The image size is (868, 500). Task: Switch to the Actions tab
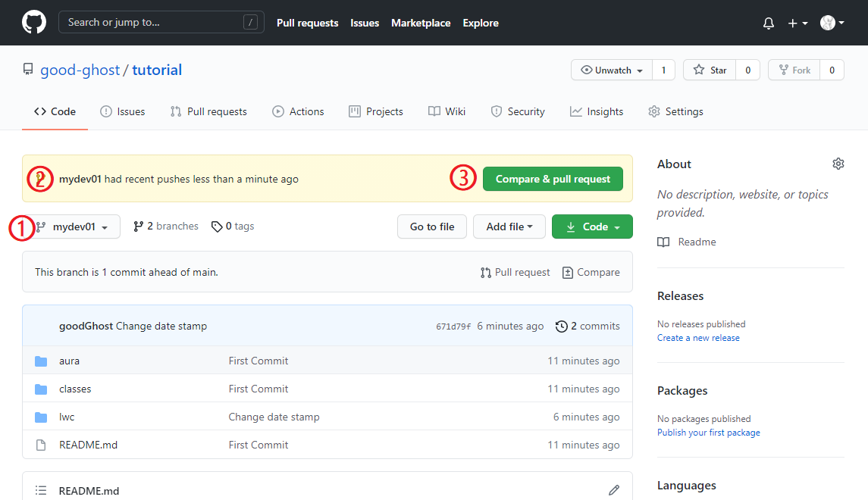pos(298,111)
